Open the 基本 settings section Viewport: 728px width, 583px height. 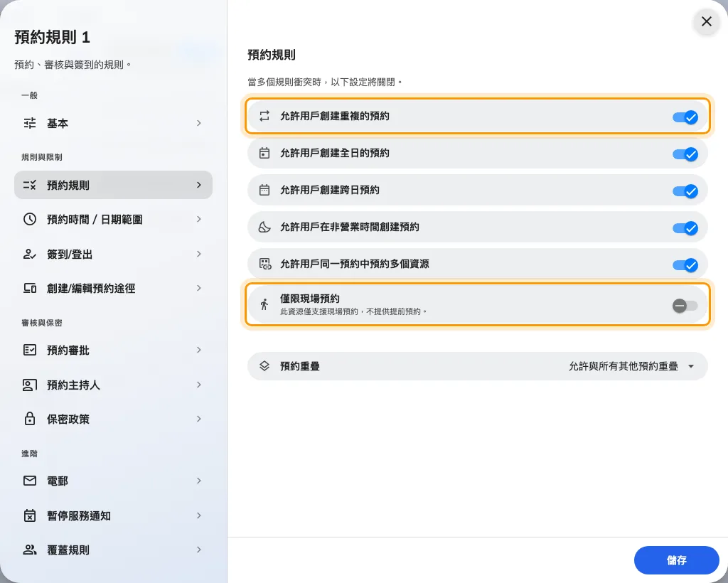click(113, 123)
